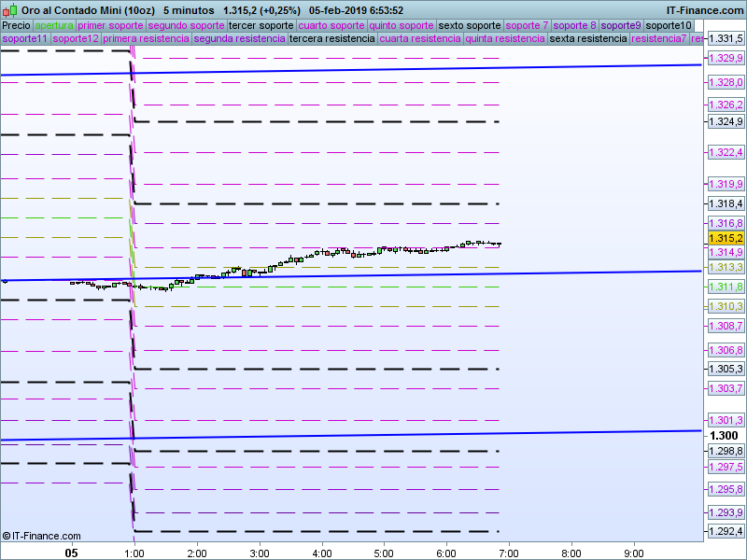This screenshot has height=560, width=747.
Task: Click the 1.326,2 price axis label
Action: click(726, 105)
